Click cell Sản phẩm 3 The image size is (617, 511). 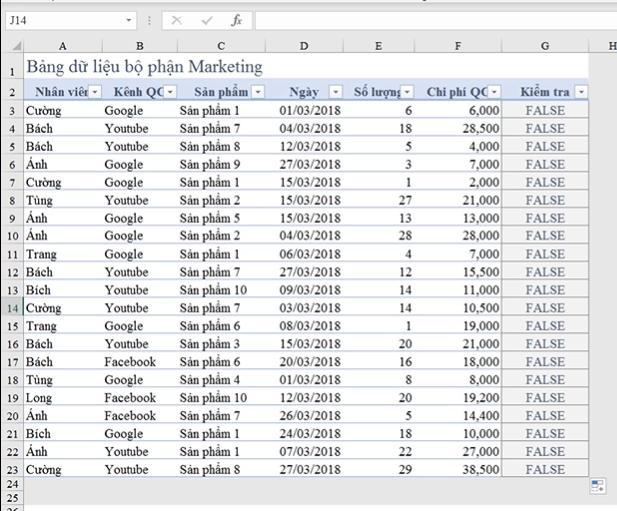pos(221,344)
